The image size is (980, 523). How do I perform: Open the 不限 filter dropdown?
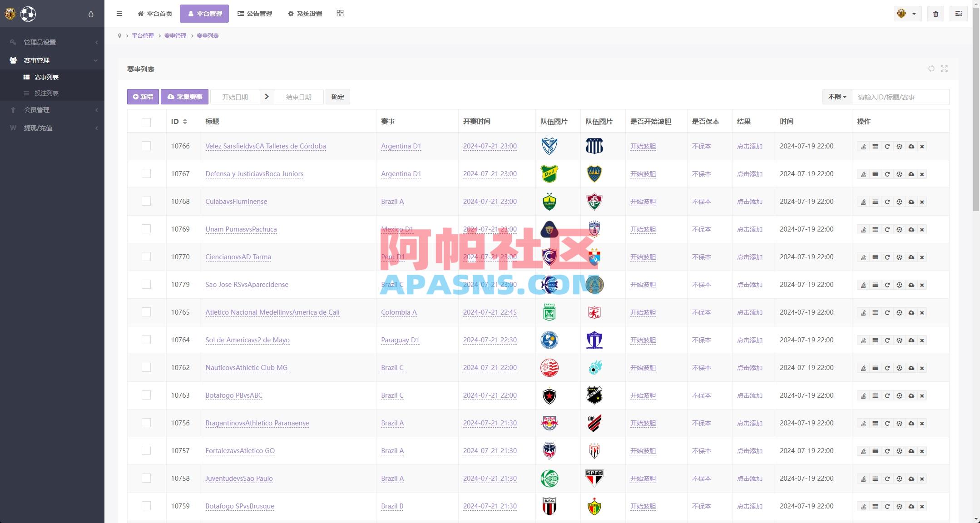pos(836,96)
